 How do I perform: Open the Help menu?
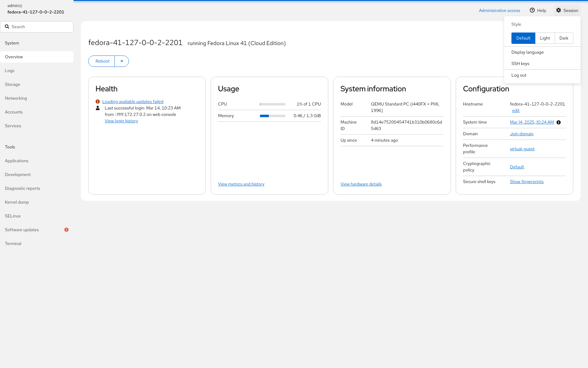[x=538, y=10]
